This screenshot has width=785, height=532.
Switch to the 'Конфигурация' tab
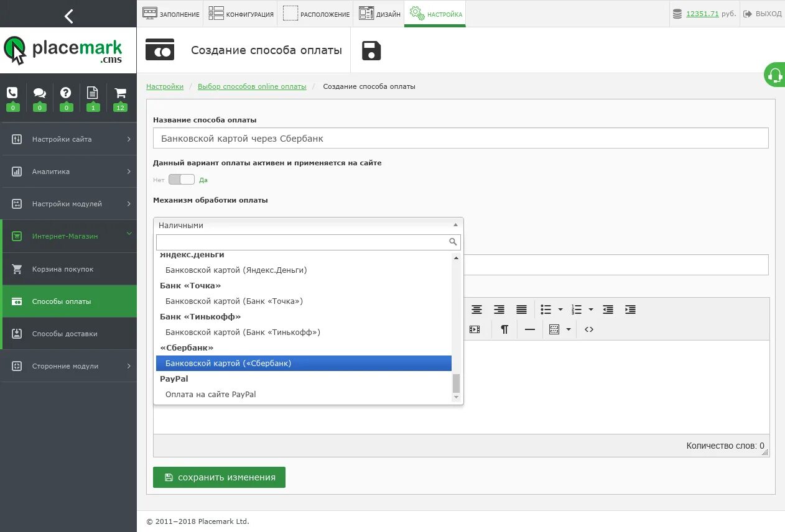pos(241,14)
